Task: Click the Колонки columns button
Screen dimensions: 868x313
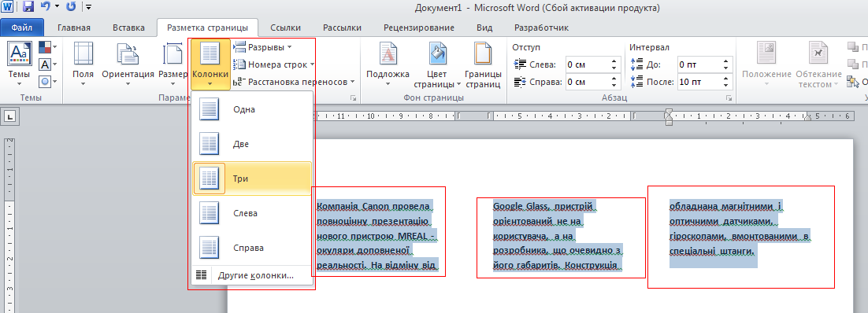Action: tap(210, 64)
